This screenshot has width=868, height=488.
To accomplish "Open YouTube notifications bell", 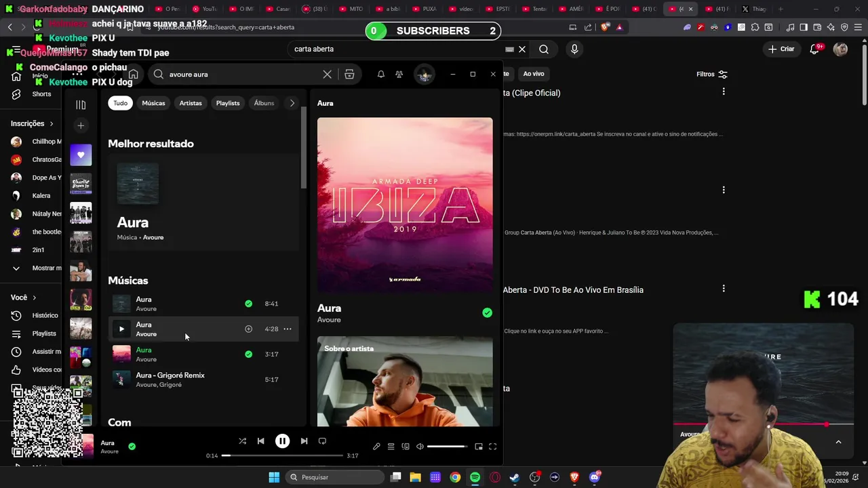I will (815, 49).
